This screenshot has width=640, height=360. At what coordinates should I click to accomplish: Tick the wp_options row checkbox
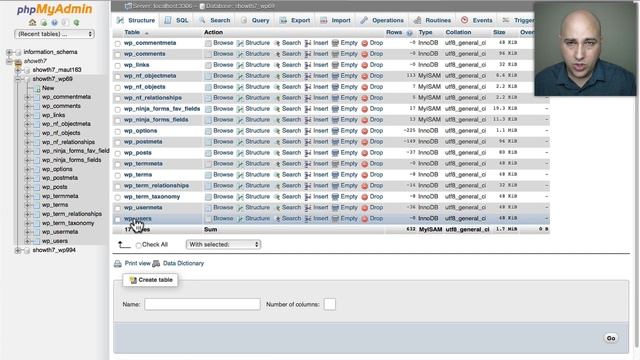(118, 131)
